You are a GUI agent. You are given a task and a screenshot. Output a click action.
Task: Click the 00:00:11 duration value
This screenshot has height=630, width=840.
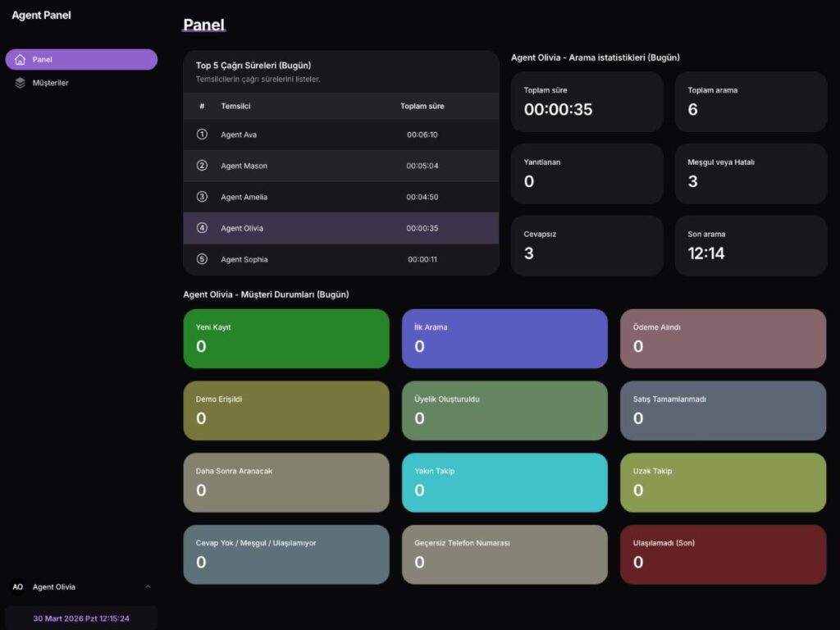(422, 259)
